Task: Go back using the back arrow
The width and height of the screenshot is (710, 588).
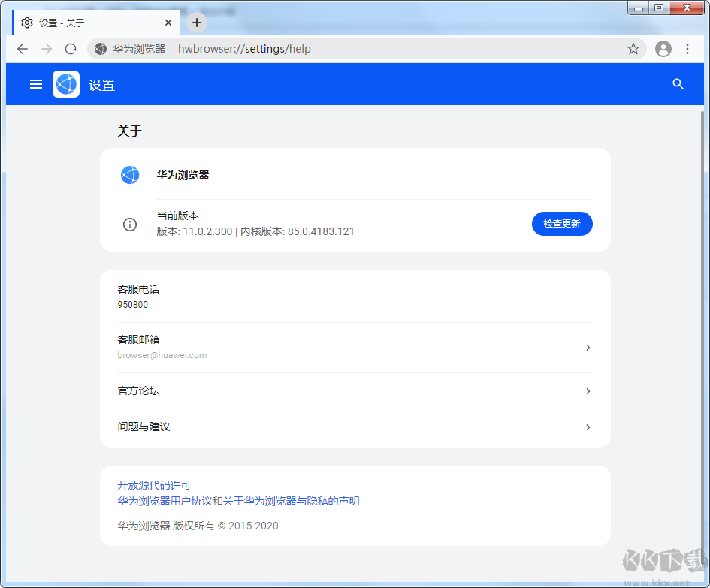Action: tap(23, 48)
